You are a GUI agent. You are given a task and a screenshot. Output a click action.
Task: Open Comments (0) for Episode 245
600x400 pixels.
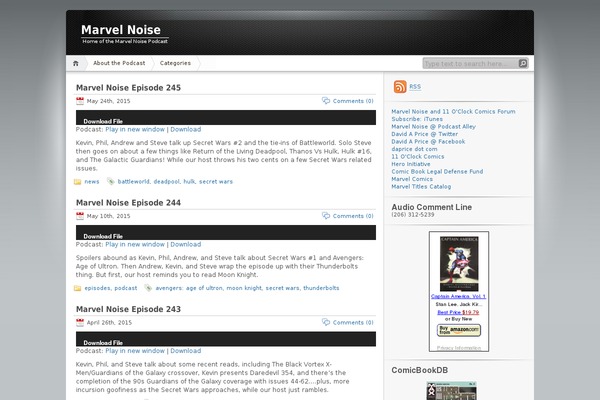pyautogui.click(x=353, y=101)
